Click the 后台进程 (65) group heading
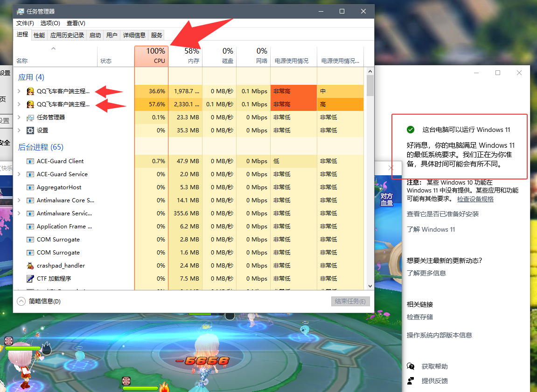Screen dimensions: 537x392 [41, 147]
